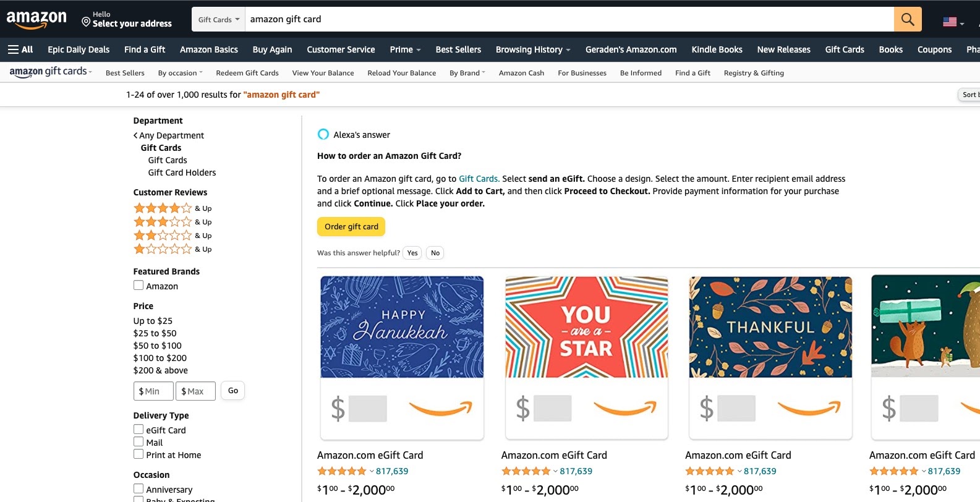Viewport: 980px width, 502px height.
Task: Open the Gift Cards search category dropdown
Action: coord(218,20)
